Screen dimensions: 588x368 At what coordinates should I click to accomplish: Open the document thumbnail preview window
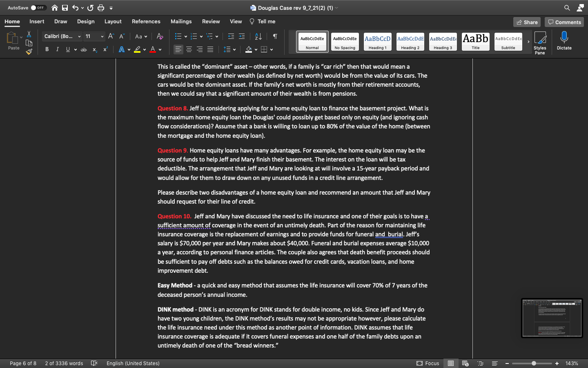tap(552, 318)
